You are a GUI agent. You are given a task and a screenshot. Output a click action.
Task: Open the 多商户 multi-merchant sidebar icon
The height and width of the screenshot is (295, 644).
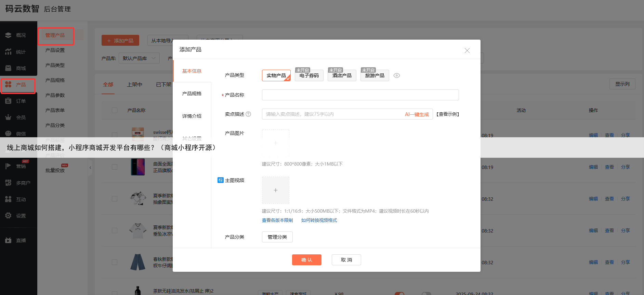[9, 183]
